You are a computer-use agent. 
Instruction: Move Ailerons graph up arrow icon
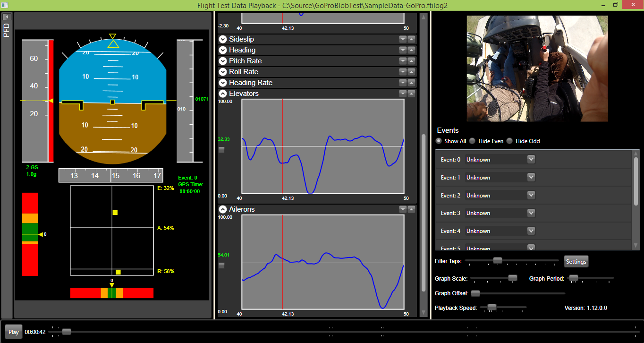[x=411, y=209]
